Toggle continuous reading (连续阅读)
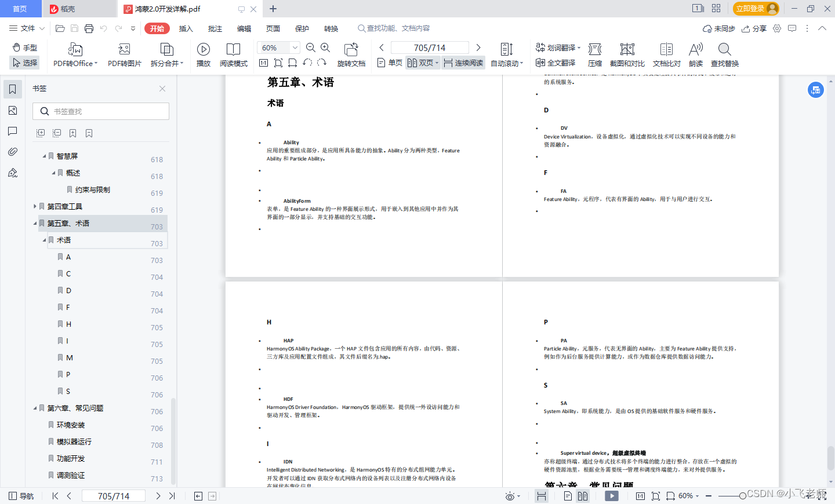 coord(463,63)
